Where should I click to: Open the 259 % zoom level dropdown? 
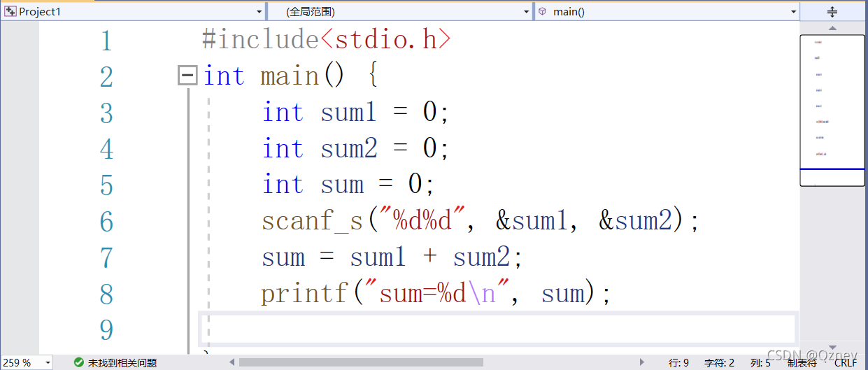(48, 363)
